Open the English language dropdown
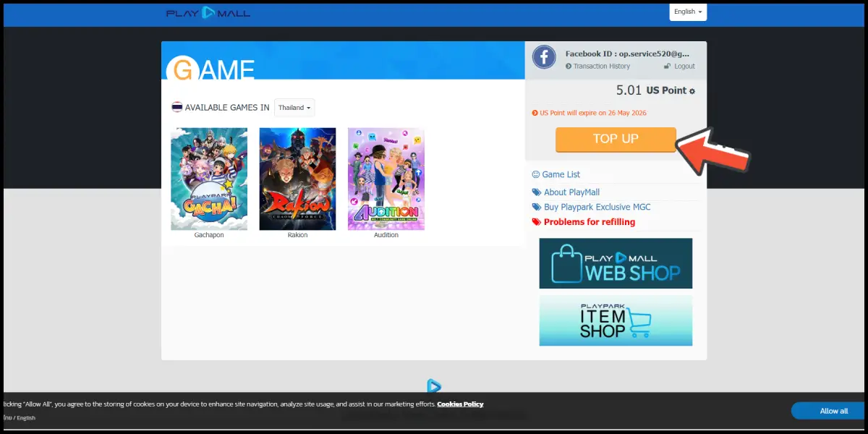This screenshot has width=868, height=434. [x=688, y=12]
